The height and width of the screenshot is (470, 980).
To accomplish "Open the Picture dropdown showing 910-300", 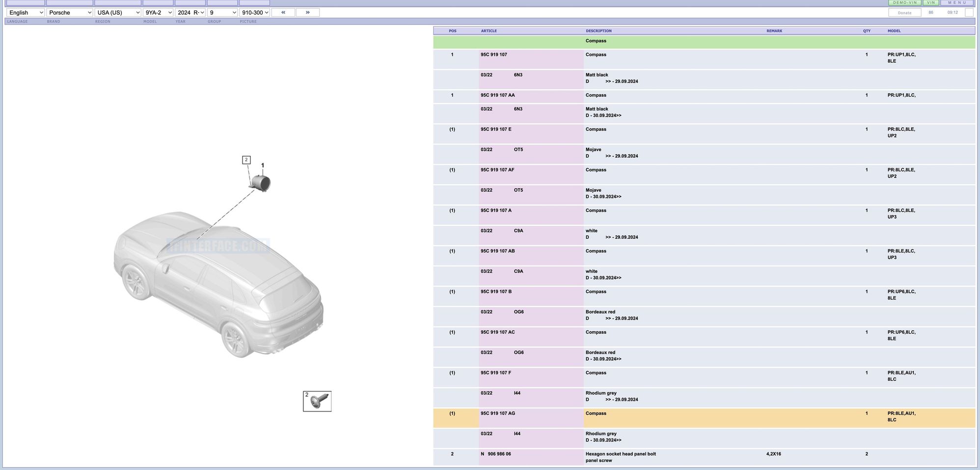I will [254, 13].
